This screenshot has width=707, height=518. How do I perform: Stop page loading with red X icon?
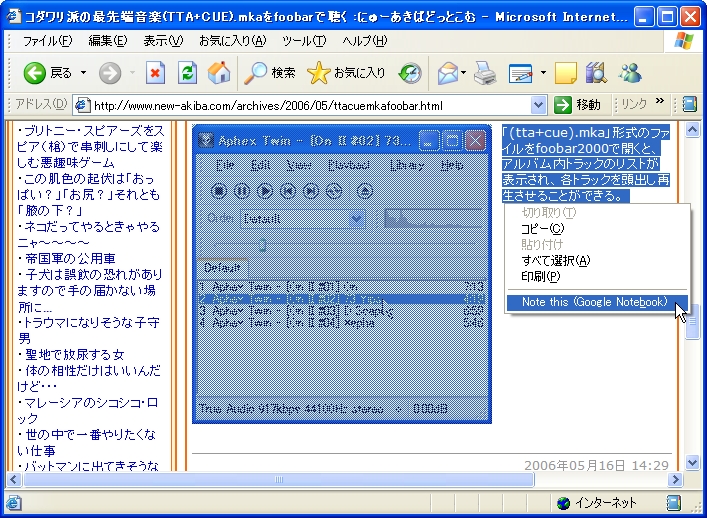coord(155,73)
